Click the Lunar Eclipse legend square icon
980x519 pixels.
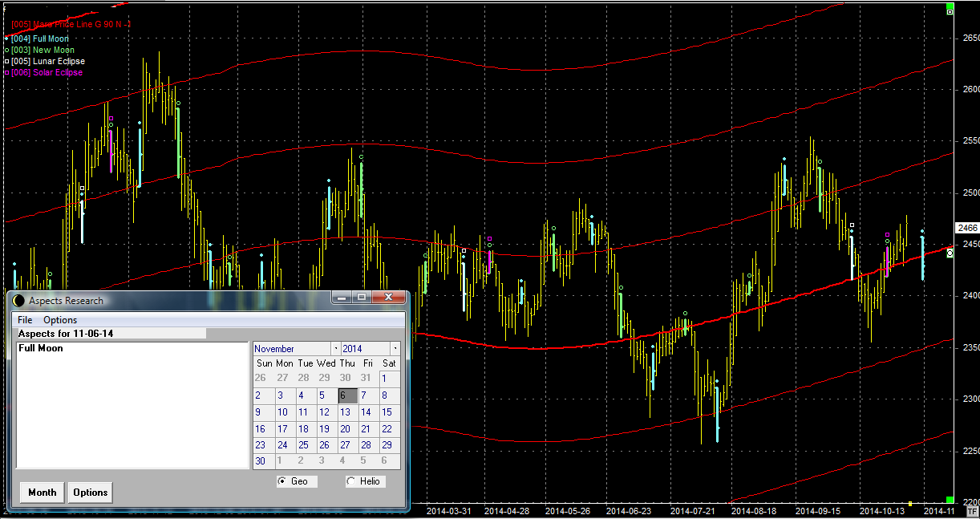tap(6, 61)
